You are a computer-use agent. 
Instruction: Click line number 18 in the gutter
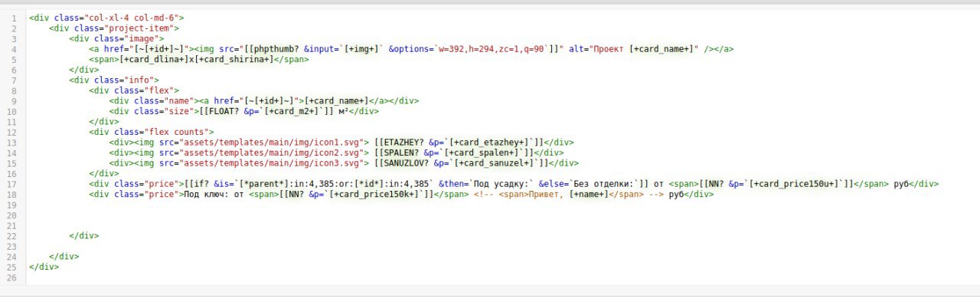pyautogui.click(x=12, y=195)
